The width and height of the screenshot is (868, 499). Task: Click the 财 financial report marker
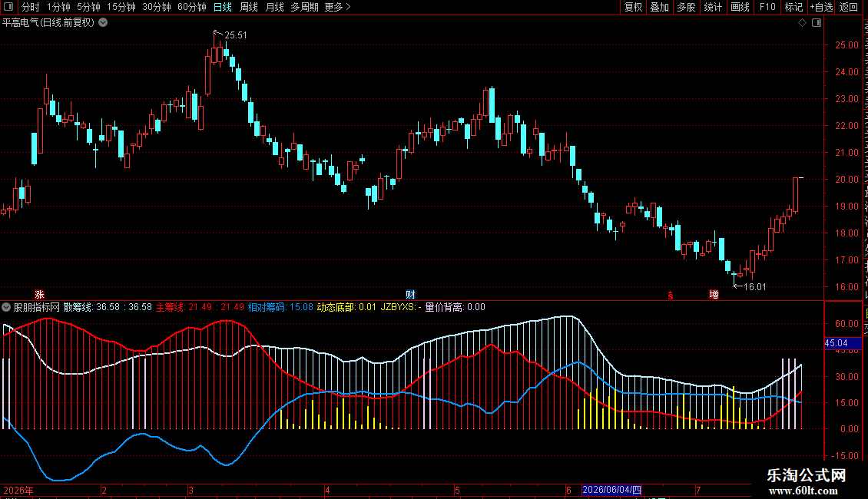point(410,294)
